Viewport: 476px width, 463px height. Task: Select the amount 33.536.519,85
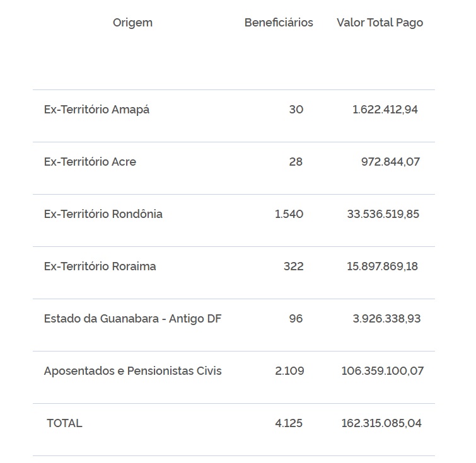point(383,214)
